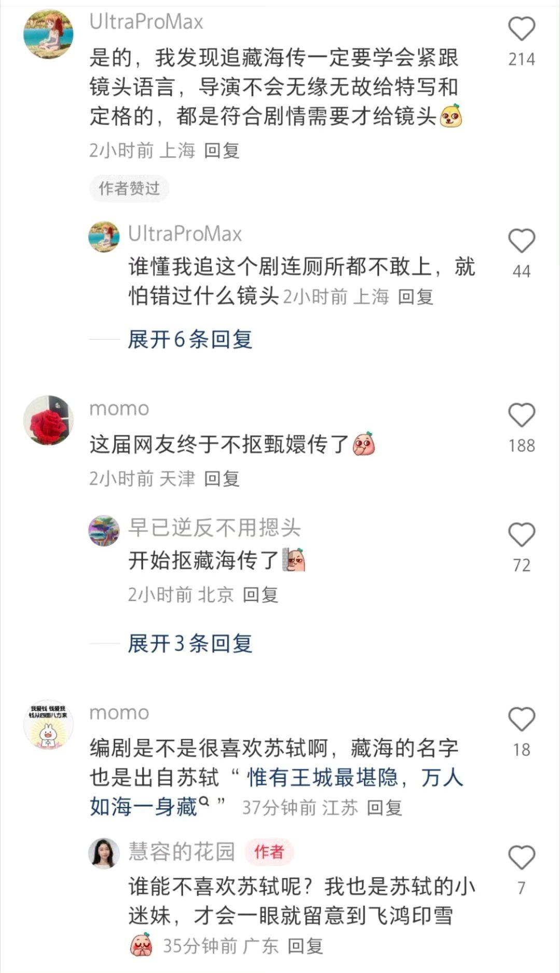
Task: Open UltraProMax's avatar on the top comment
Action: click(48, 34)
